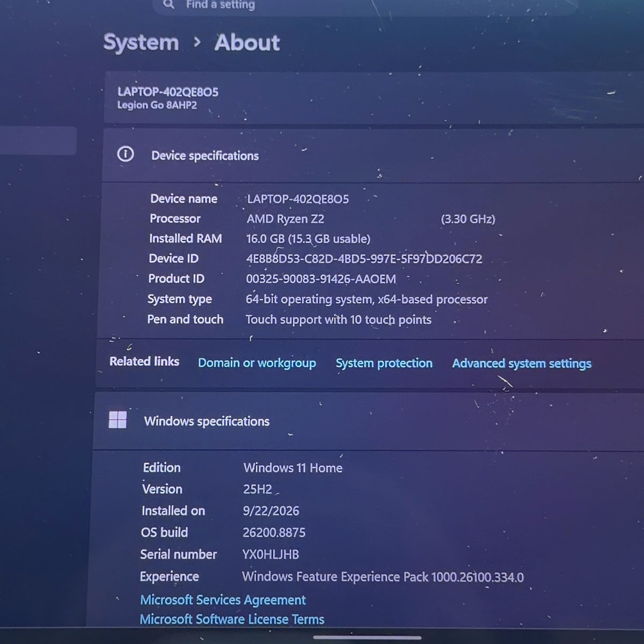Open Domain or workgroup link
Viewport: 644px width, 644px height.
pyautogui.click(x=257, y=363)
